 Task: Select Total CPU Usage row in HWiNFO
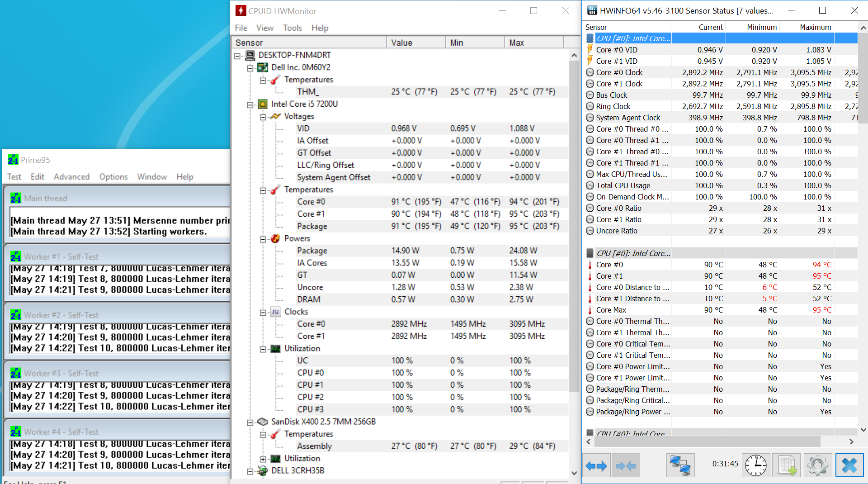coord(720,185)
